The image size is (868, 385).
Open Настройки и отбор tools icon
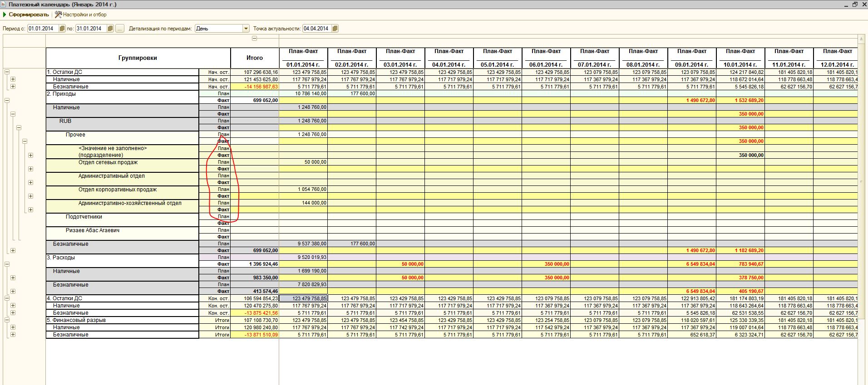[58, 15]
